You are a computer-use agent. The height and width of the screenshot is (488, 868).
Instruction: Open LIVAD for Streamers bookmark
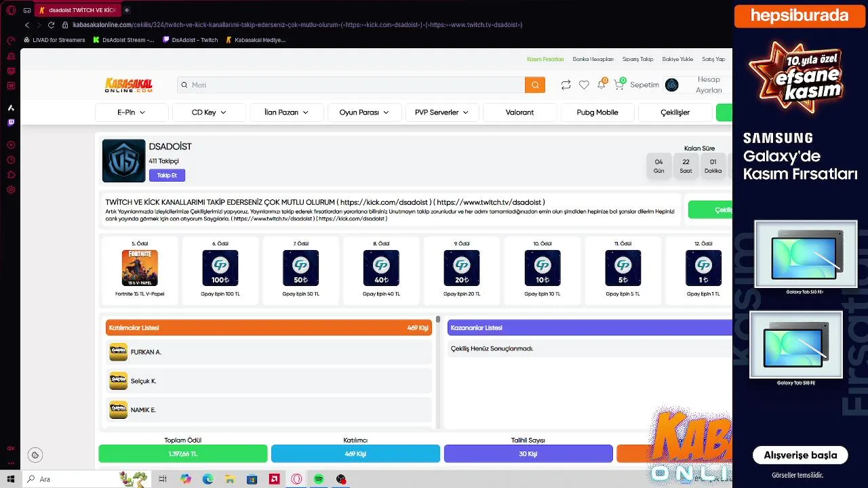(54, 40)
